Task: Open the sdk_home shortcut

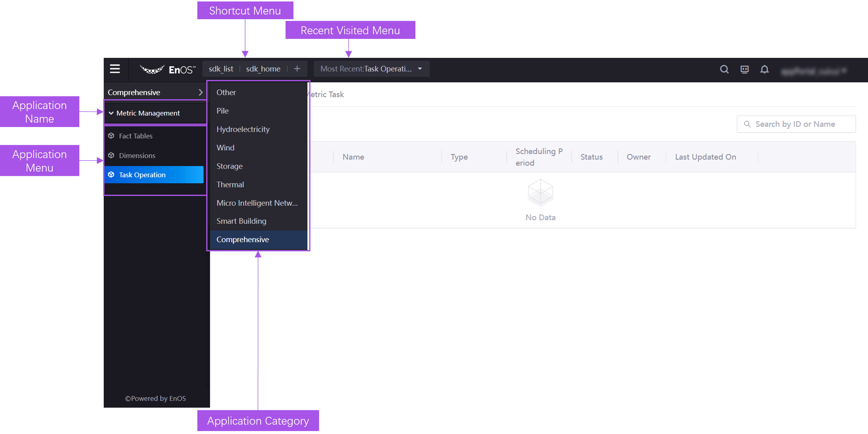Action: click(263, 69)
